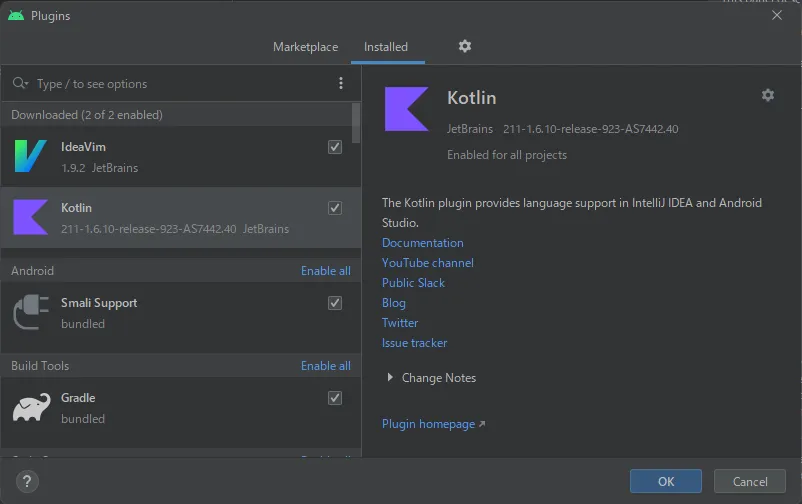Click the IdeaVim plugin icon

coord(30,157)
